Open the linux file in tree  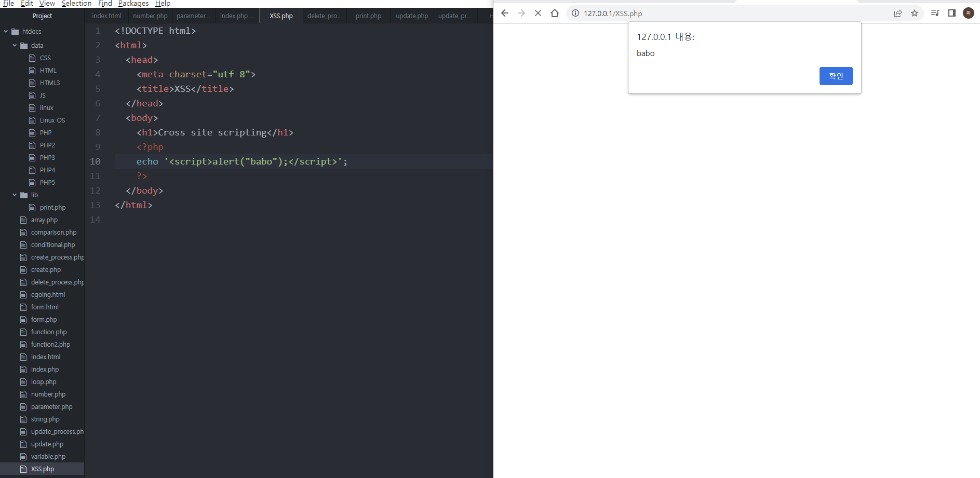(47, 108)
